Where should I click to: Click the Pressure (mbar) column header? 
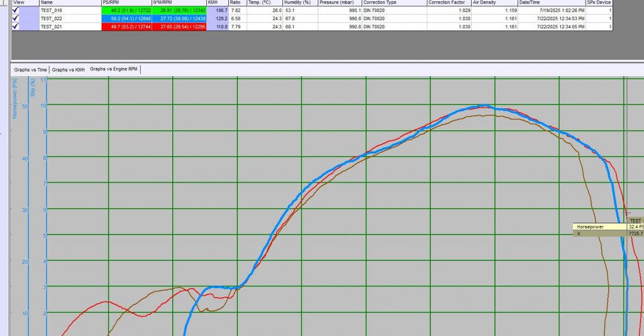pos(340,3)
